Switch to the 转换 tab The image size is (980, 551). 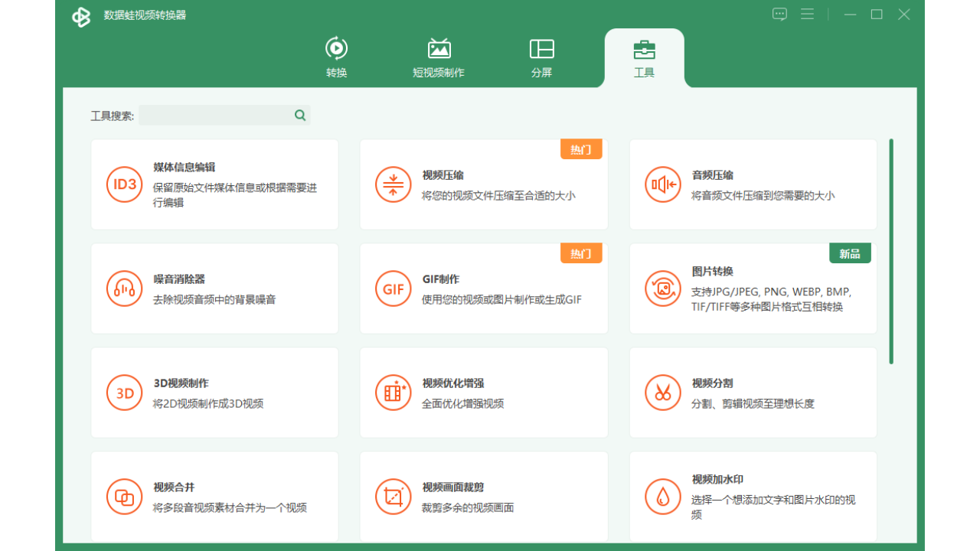[337, 57]
